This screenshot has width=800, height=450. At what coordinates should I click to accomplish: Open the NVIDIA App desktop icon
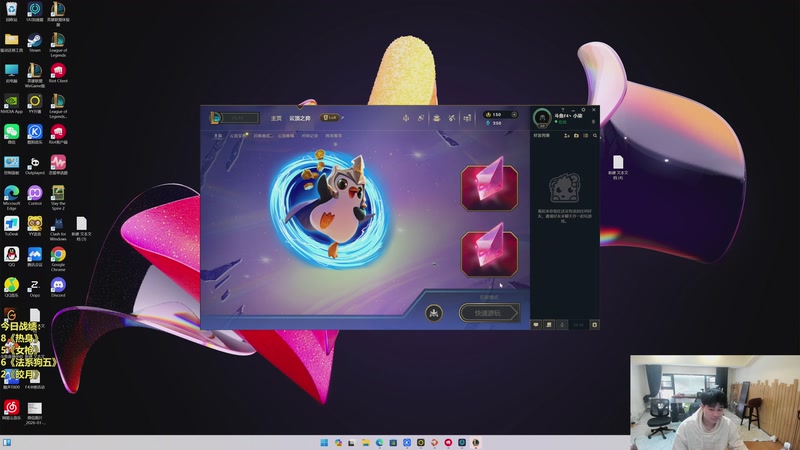pos(11,104)
